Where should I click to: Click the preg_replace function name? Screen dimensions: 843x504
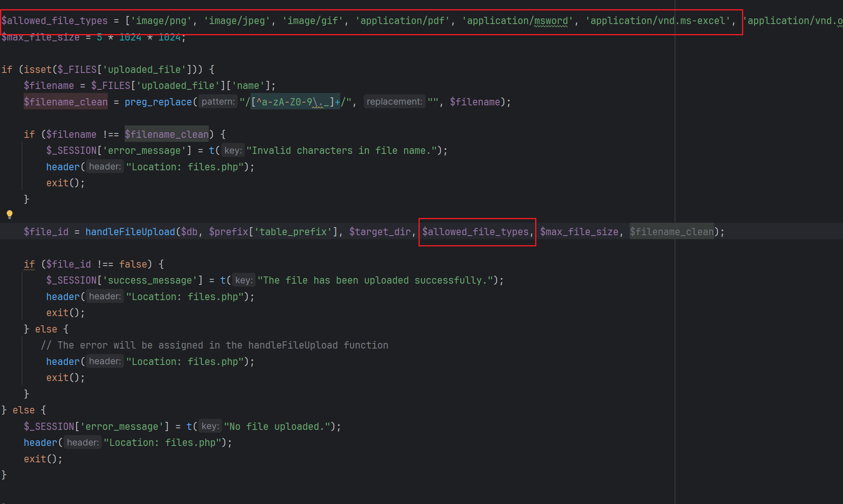click(158, 102)
